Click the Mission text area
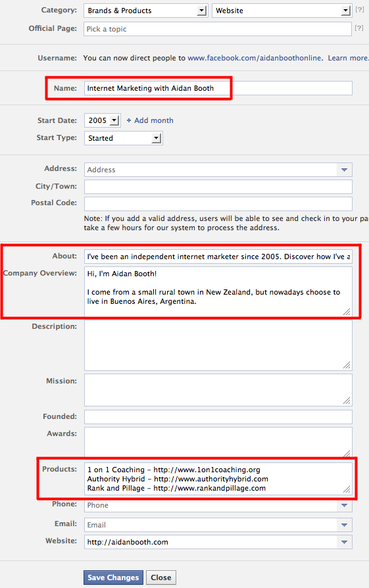This screenshot has height=588, width=369. [218, 390]
